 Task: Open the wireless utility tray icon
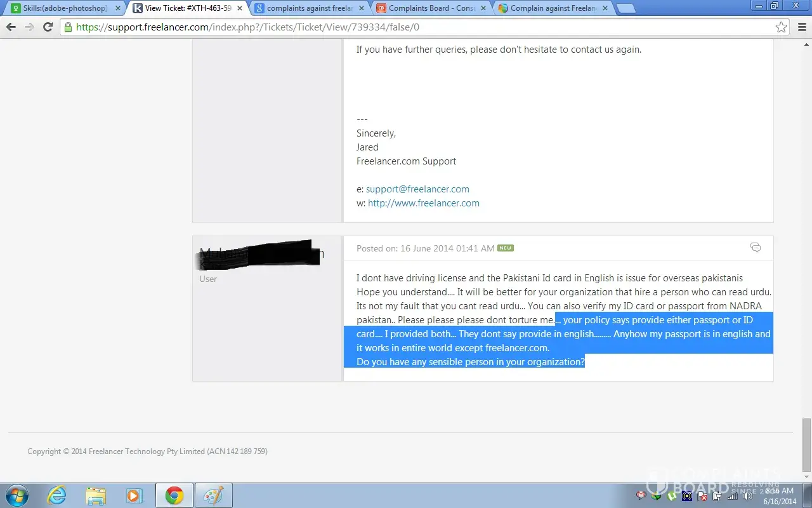pos(687,496)
